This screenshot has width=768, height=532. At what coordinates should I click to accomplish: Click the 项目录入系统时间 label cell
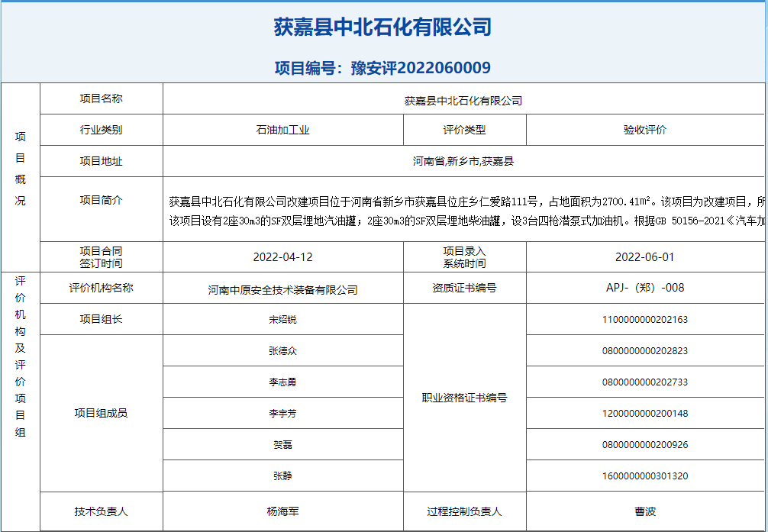[464, 257]
